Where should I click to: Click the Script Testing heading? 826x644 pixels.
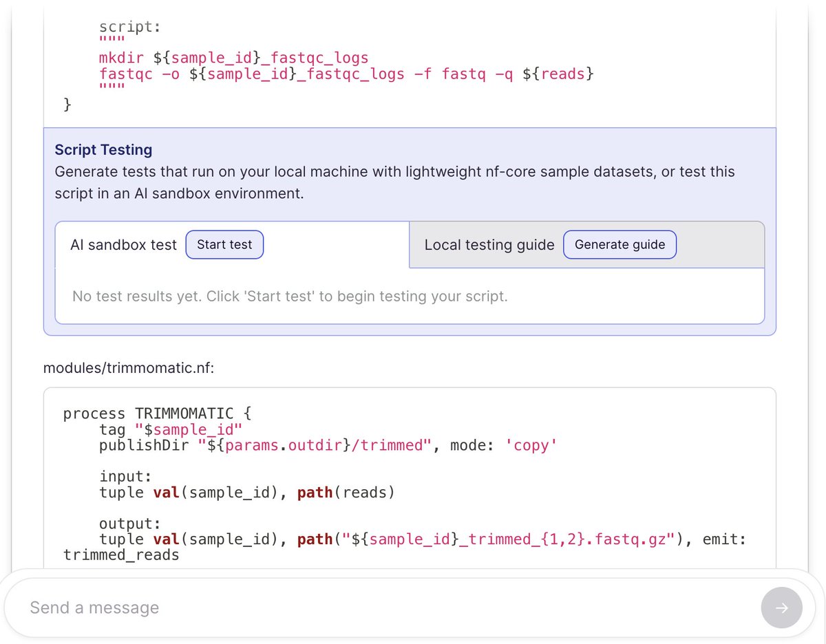point(103,150)
